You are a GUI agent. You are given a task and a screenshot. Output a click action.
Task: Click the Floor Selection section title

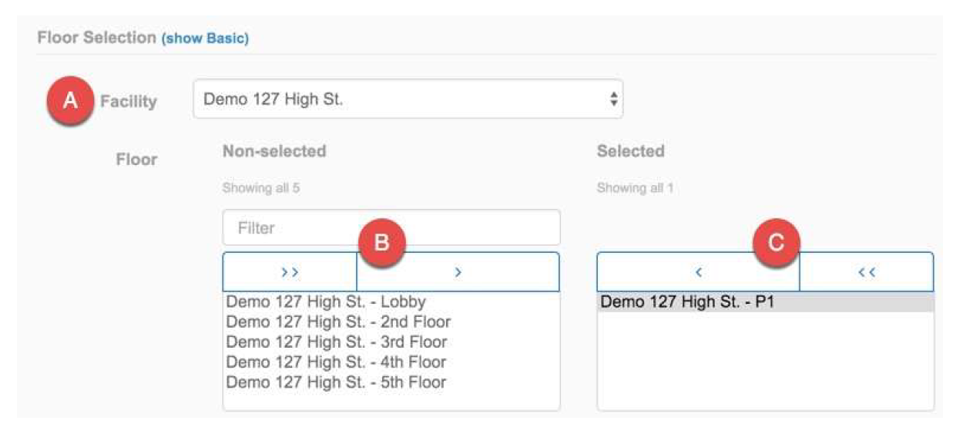click(96, 38)
